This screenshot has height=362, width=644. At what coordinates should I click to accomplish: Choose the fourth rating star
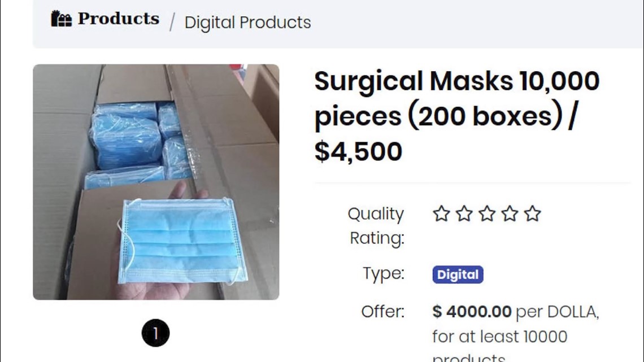click(510, 214)
